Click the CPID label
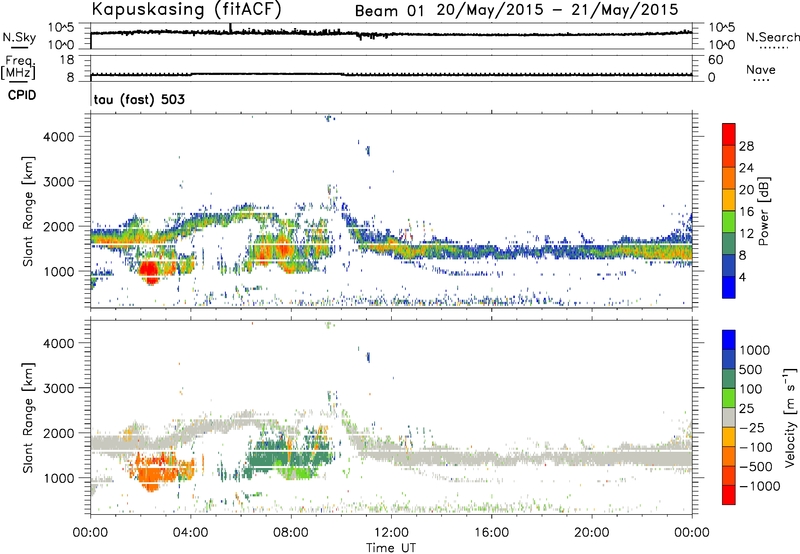This screenshot has width=800, height=554. click(22, 95)
